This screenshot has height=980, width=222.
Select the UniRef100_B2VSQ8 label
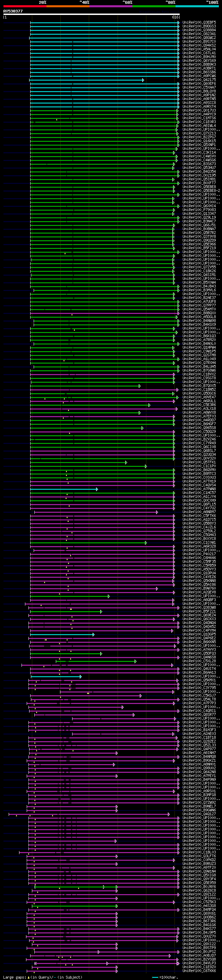pyautogui.click(x=199, y=959)
